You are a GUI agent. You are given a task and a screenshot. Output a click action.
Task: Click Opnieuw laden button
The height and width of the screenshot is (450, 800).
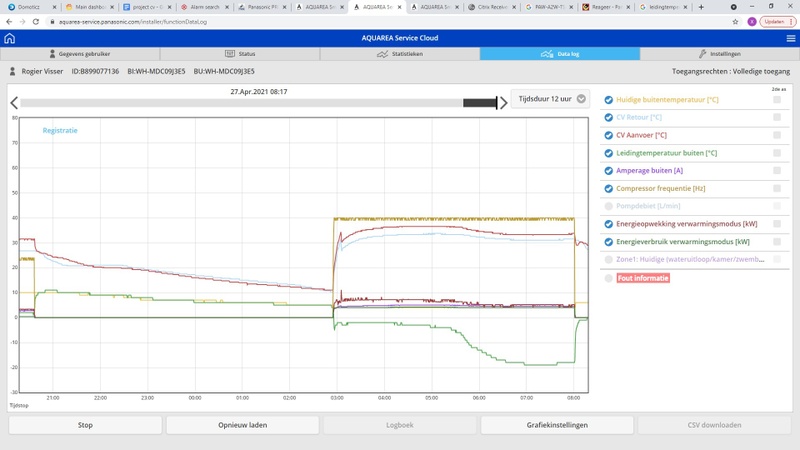[x=242, y=425]
